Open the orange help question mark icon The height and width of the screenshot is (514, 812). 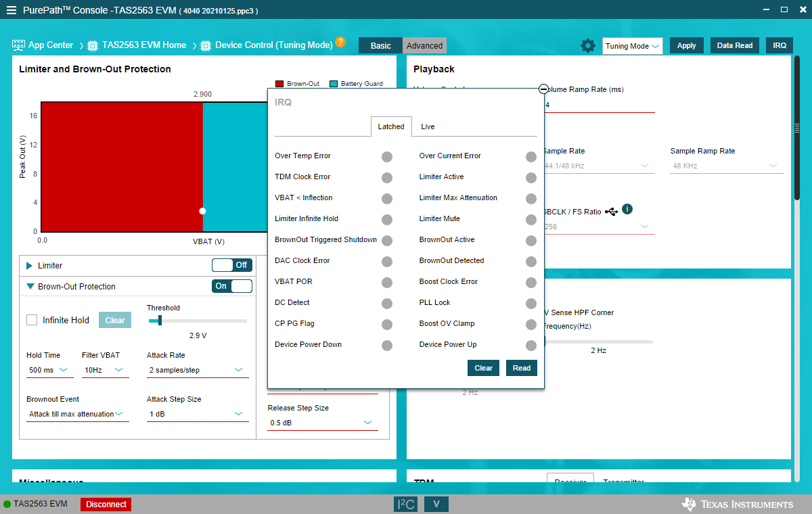[340, 42]
